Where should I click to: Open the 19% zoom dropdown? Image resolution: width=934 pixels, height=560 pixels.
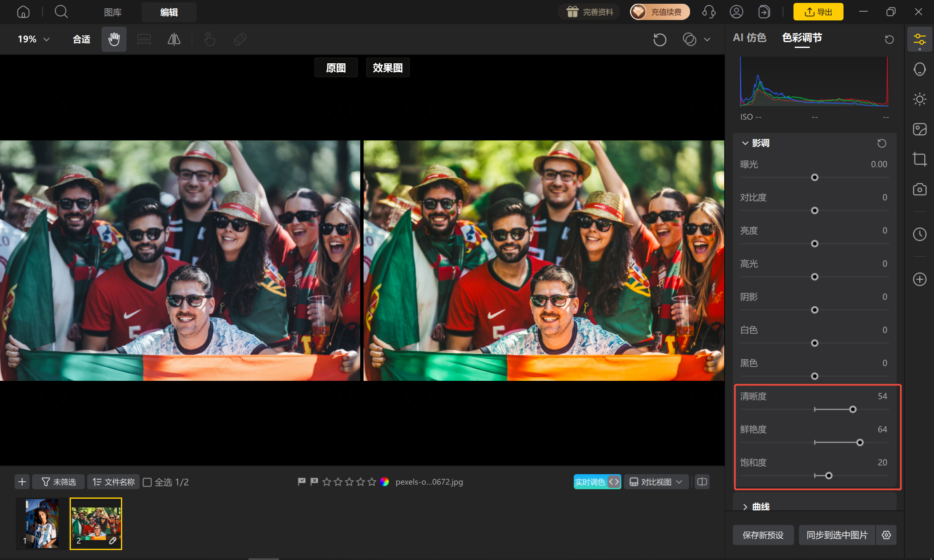(x=33, y=39)
